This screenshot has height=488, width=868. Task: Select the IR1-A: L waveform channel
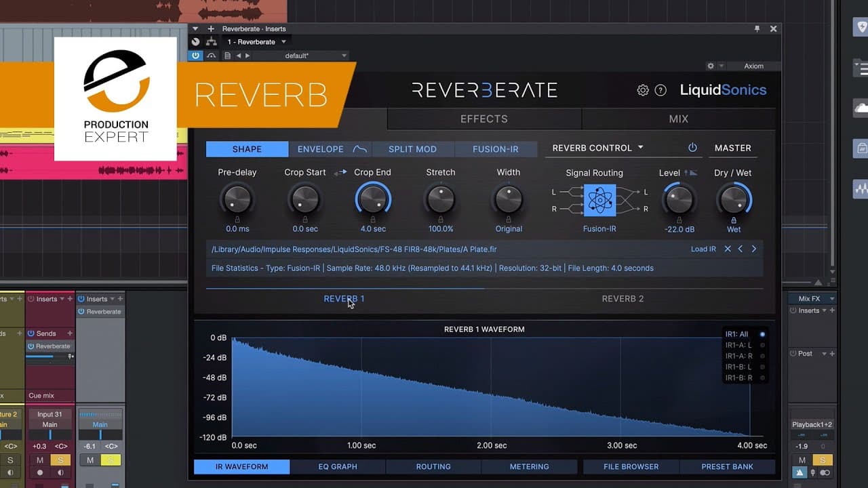[x=762, y=345]
